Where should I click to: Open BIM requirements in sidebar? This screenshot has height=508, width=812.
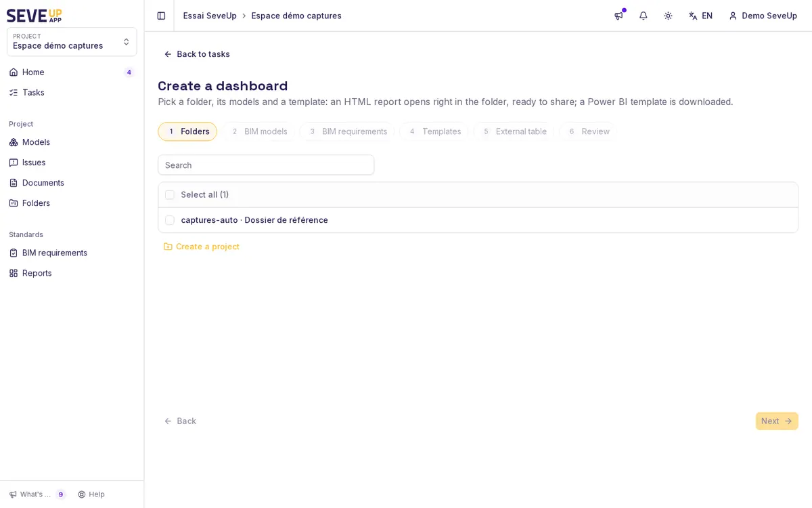[72, 253]
